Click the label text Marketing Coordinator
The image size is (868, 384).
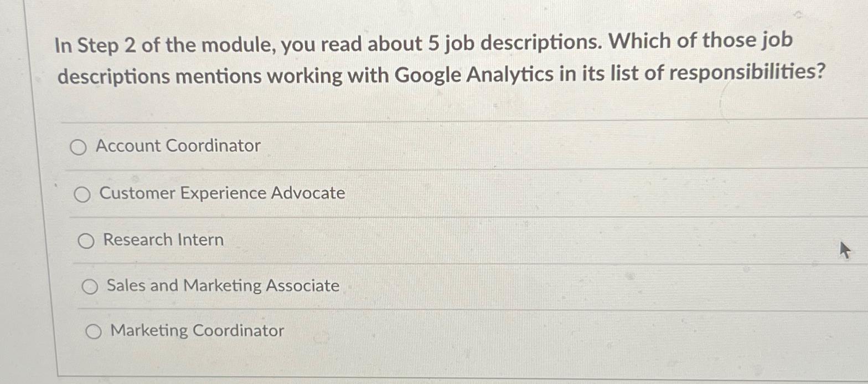click(196, 331)
